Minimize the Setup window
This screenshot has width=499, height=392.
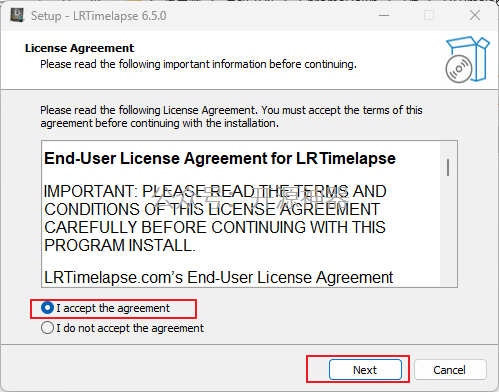(x=384, y=15)
